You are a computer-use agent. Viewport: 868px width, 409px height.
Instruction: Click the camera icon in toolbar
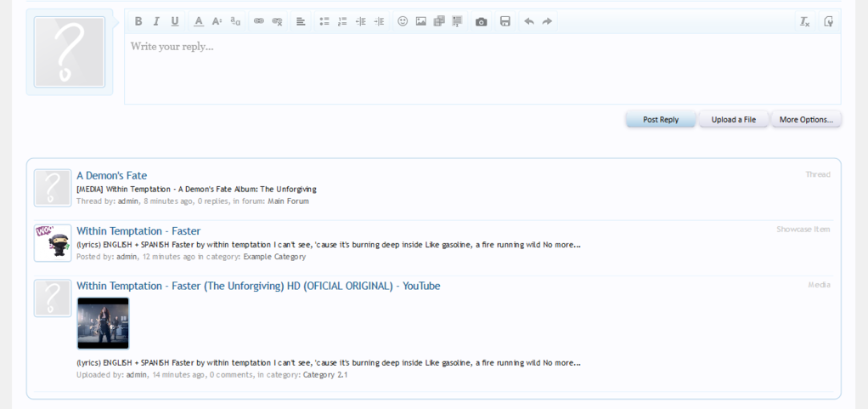click(x=482, y=21)
